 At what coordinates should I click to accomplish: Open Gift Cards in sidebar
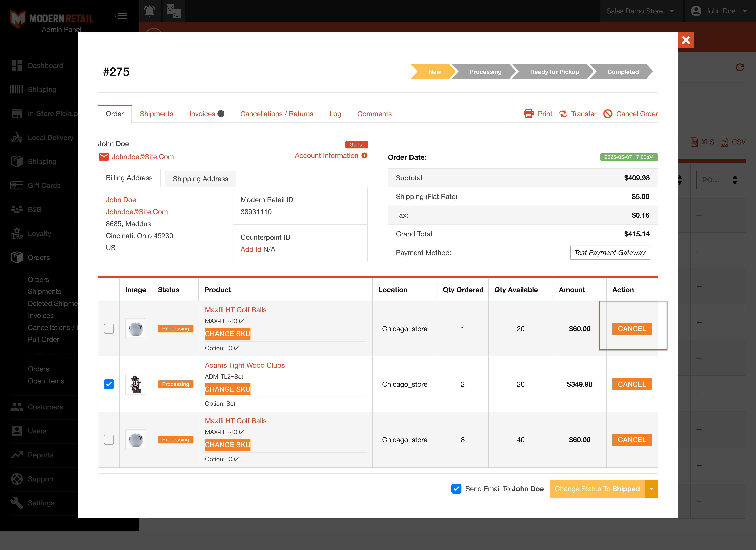click(x=36, y=186)
